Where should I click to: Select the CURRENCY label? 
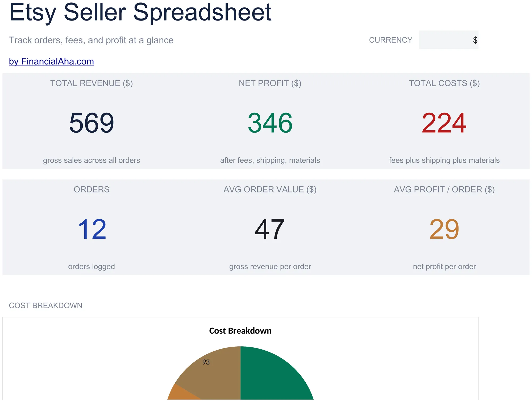click(x=390, y=40)
